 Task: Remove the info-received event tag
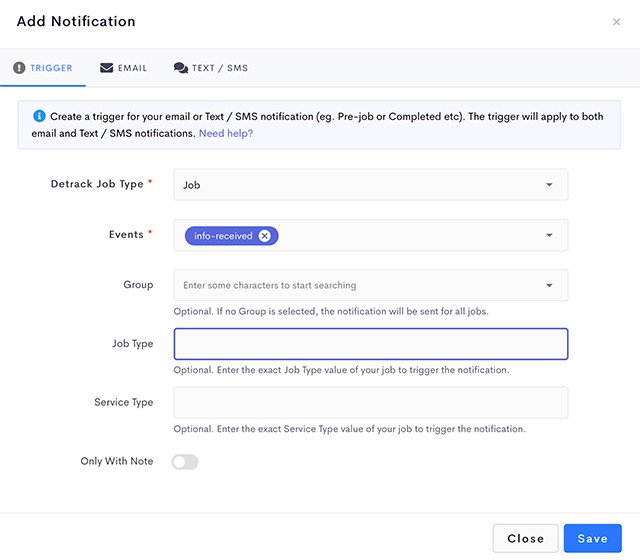tap(265, 236)
